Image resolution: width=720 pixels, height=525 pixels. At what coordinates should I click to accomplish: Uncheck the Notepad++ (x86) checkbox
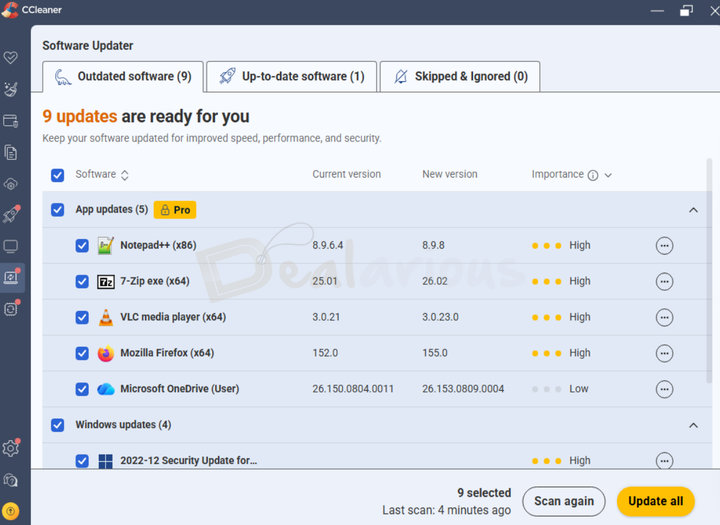(x=82, y=246)
